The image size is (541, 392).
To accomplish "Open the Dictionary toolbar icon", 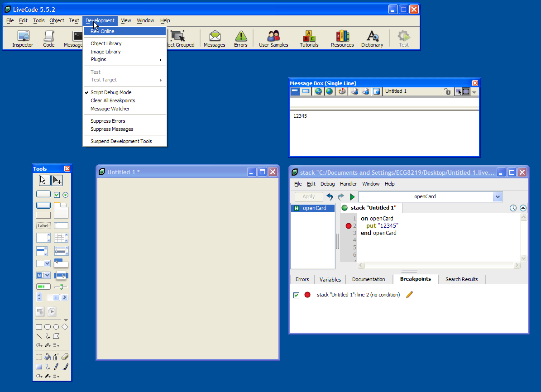I will coord(372,39).
